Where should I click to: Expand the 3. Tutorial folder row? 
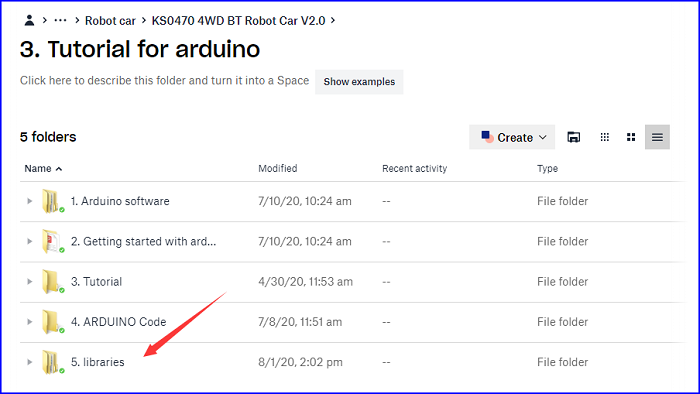[29, 282]
